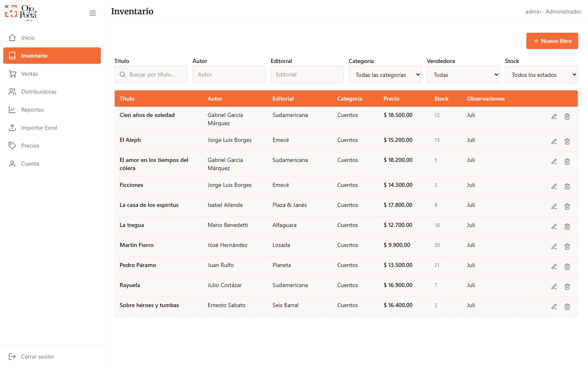Open the Ventas section
Screen dimensions: 588x368
tap(52, 74)
